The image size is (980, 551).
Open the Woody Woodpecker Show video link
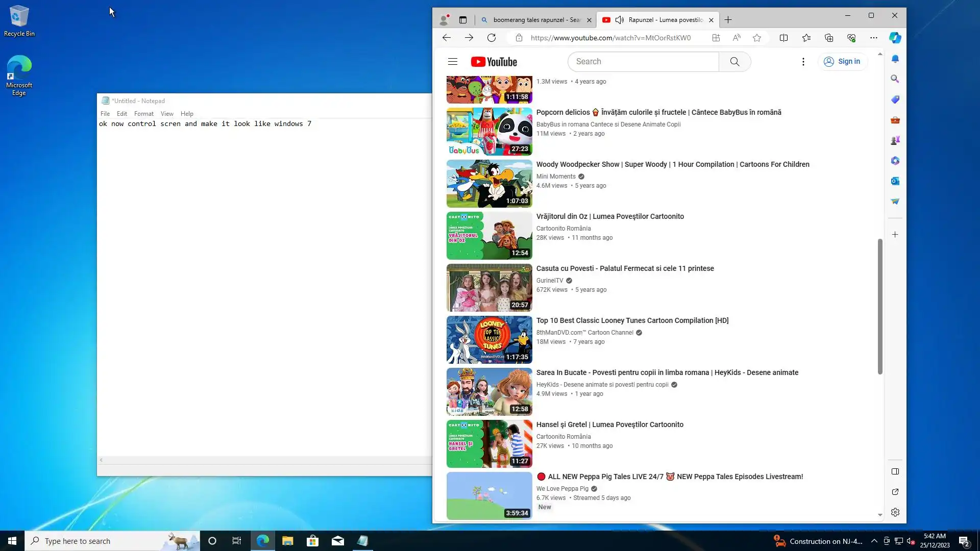tap(672, 164)
